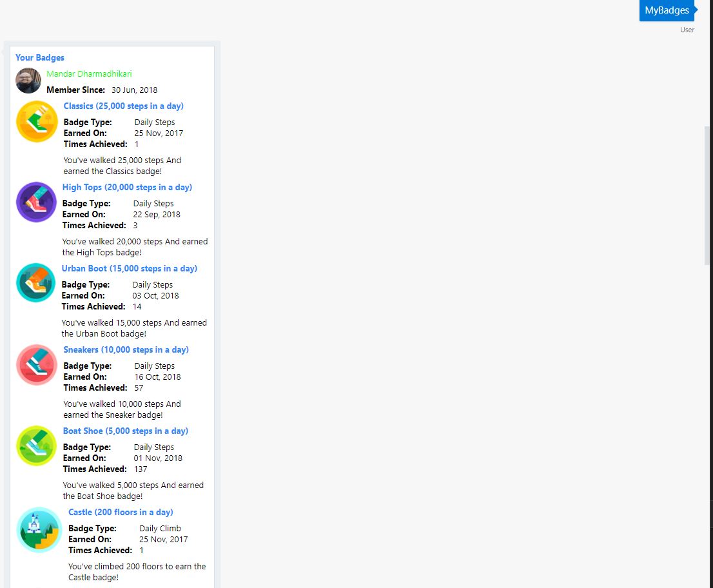Viewport: 713px width, 588px height.
Task: Open Boat Shoe (5,000 steps in a day) link
Action: (125, 431)
